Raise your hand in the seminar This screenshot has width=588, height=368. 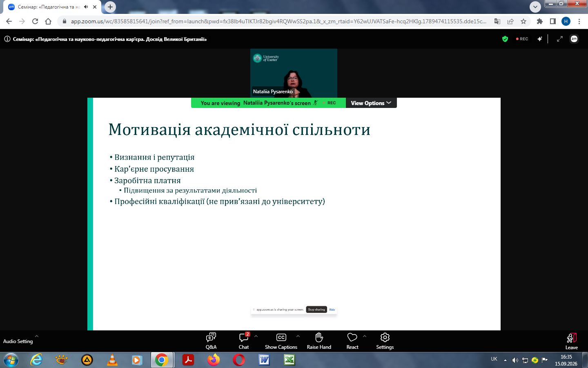(319, 341)
